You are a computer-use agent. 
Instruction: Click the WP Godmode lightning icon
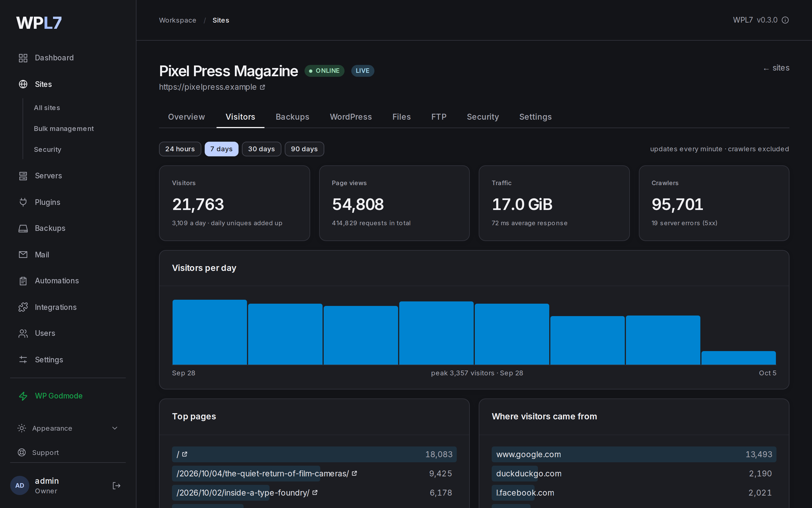(23, 396)
